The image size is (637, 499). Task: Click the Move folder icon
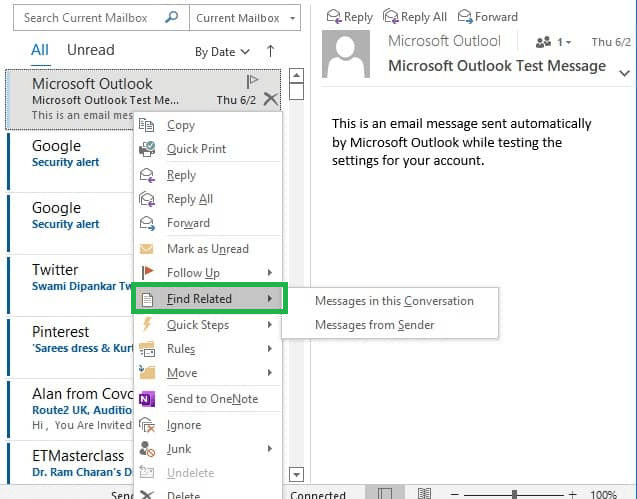[147, 372]
